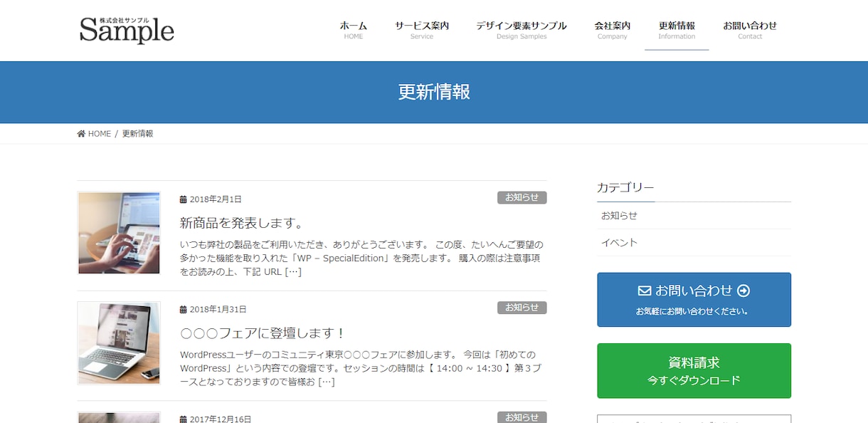Click 更新情報 breadcrumb text
The height and width of the screenshot is (423, 868).
[137, 134]
